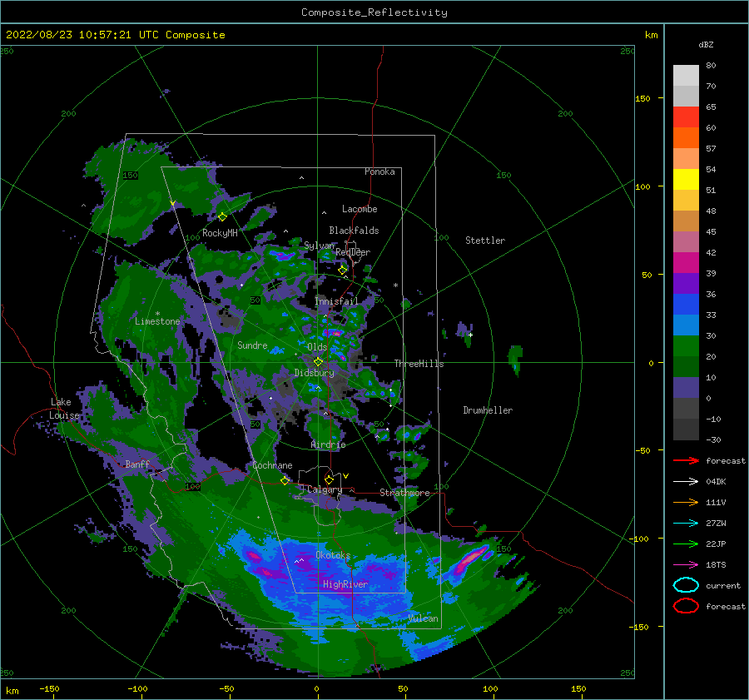Click the Sundre label
749x700 pixels.
(x=252, y=345)
